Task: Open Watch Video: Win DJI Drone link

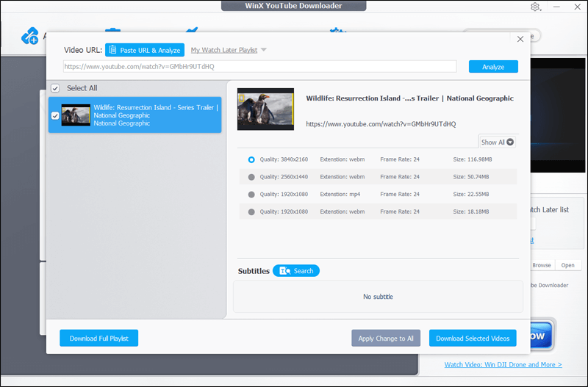Action: click(503, 364)
